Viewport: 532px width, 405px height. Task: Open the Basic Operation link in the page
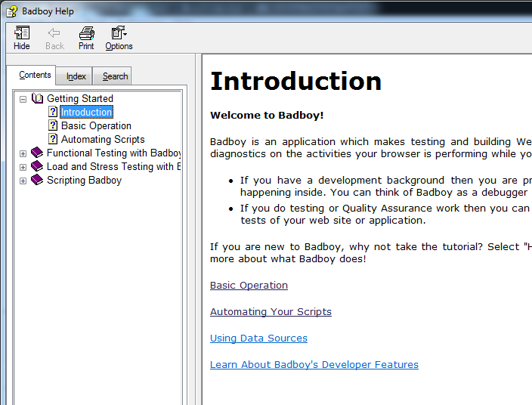[x=249, y=286]
